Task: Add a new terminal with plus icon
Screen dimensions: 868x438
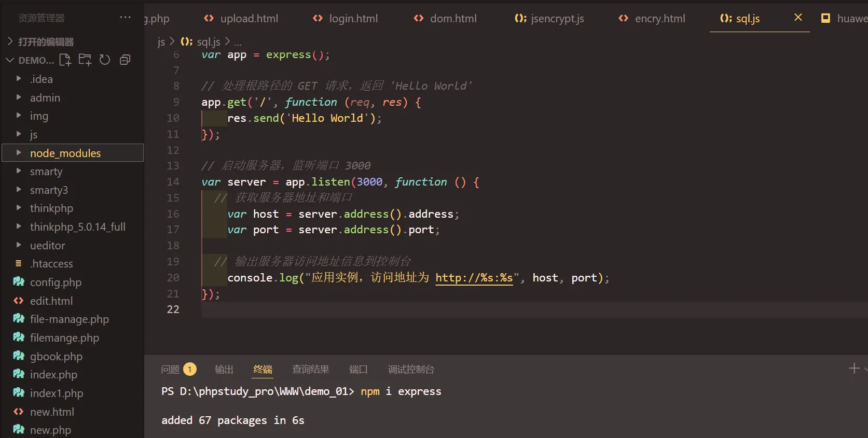Action: pyautogui.click(x=853, y=369)
